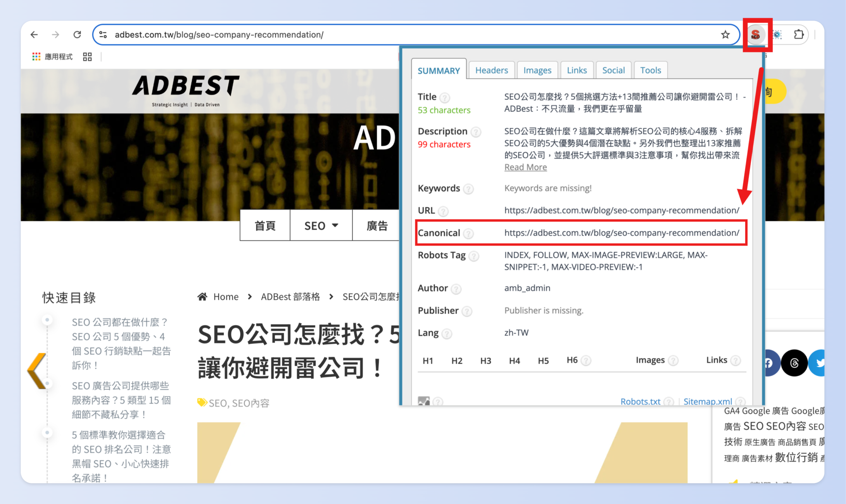
Task: Click the site information icon in address bar
Action: click(x=102, y=35)
